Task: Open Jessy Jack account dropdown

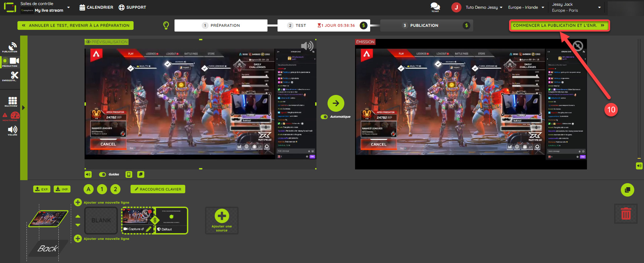Action: point(576,7)
